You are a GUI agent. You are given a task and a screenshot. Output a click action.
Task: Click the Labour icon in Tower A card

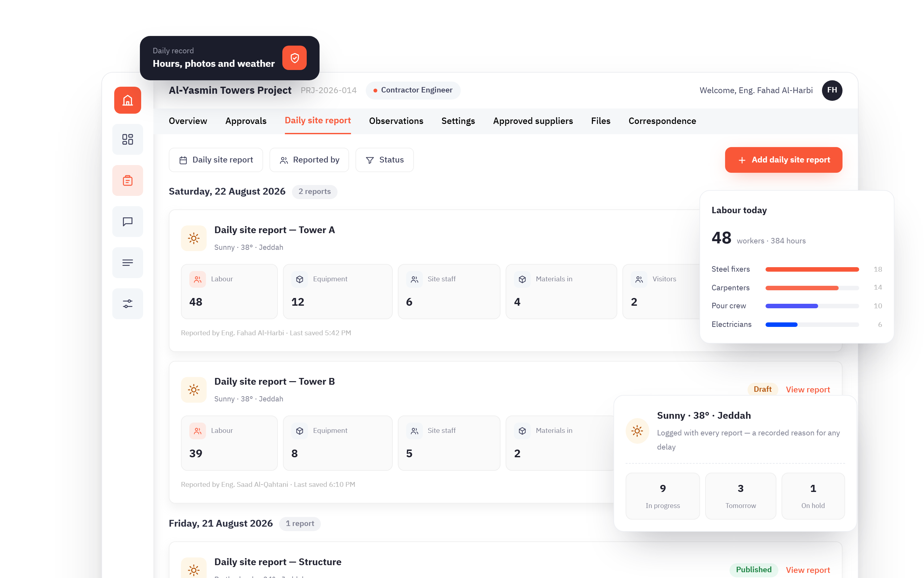click(197, 279)
